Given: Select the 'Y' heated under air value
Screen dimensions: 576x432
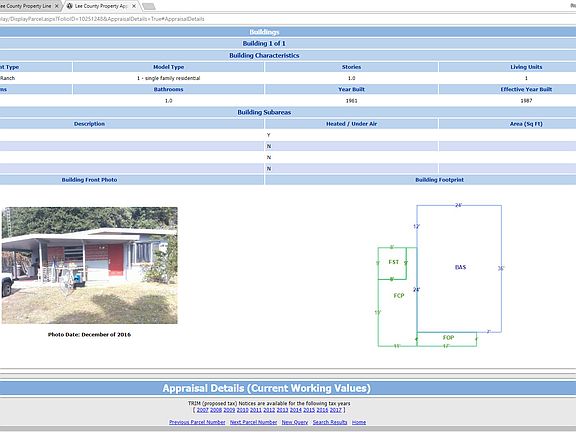Looking at the screenshot, I should click(x=269, y=135).
